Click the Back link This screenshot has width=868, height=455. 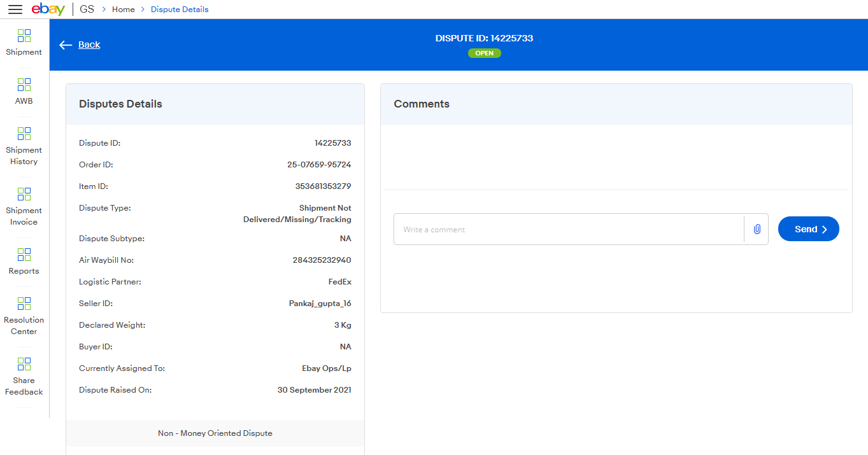89,45
